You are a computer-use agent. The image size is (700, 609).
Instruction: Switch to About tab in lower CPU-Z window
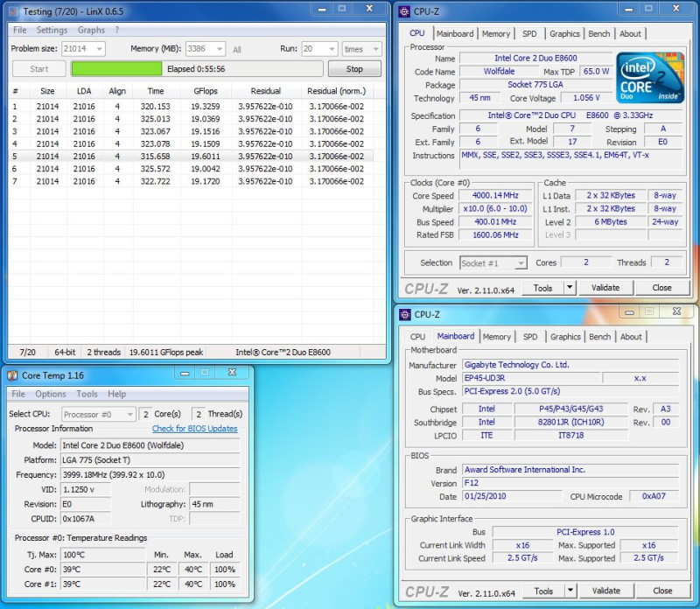click(631, 337)
